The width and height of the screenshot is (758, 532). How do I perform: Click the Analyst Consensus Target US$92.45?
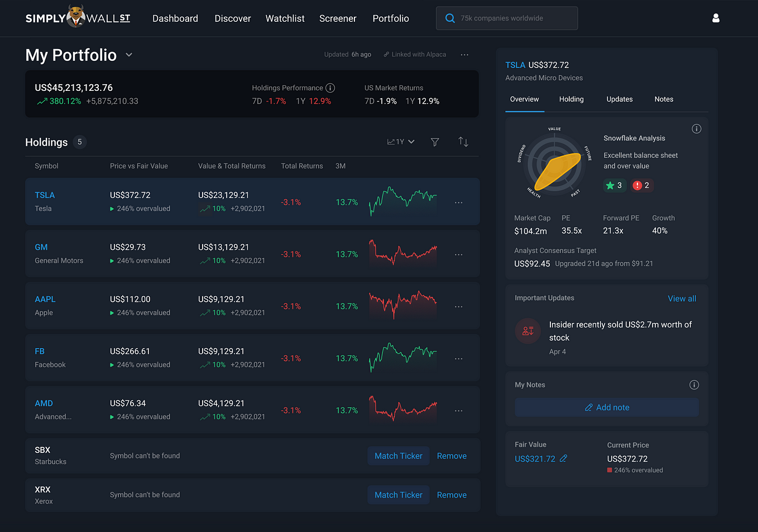pyautogui.click(x=532, y=264)
